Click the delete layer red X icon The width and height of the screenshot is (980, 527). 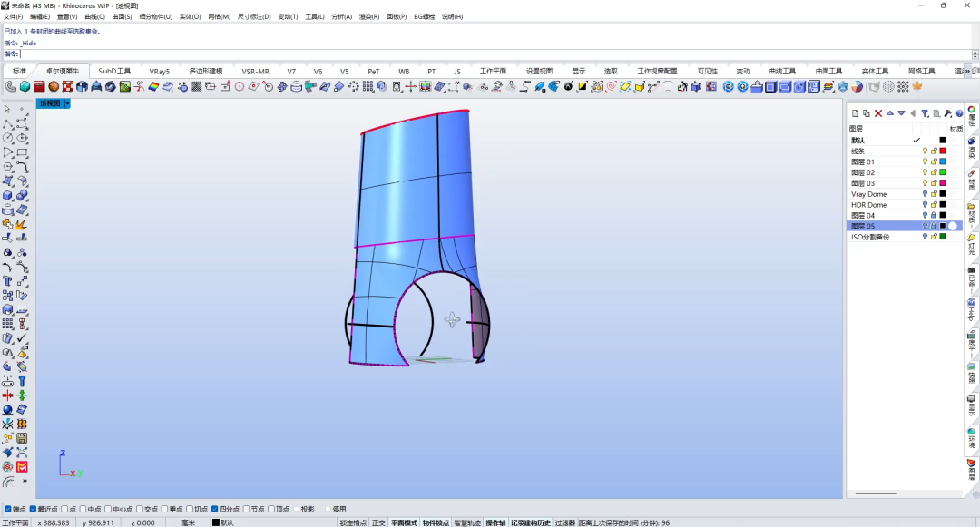pyautogui.click(x=878, y=113)
